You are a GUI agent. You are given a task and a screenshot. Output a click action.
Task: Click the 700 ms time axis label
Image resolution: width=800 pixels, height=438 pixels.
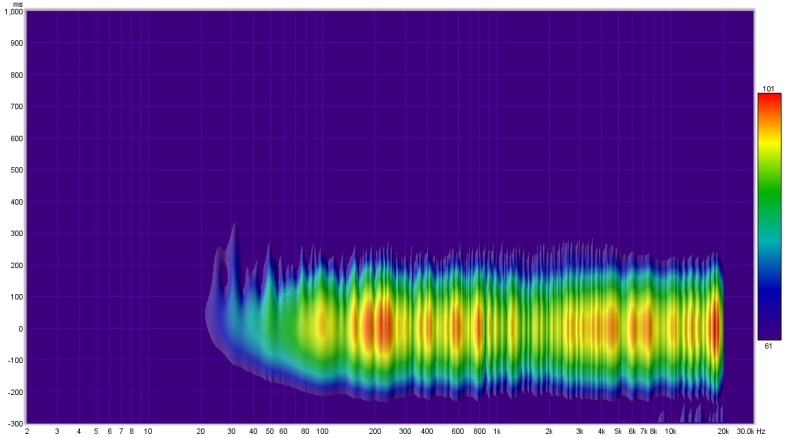17,107
